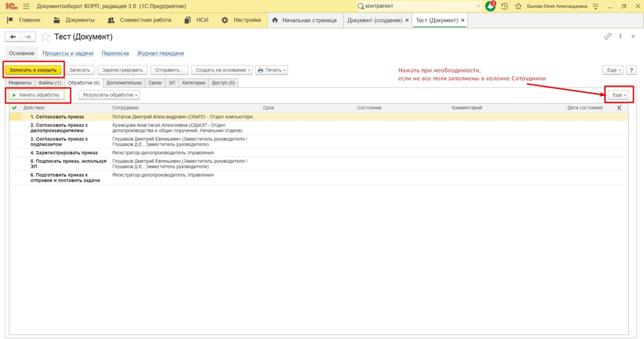This screenshot has width=644, height=339.
Task: Select the Основное navigation item
Action: click(x=21, y=53)
